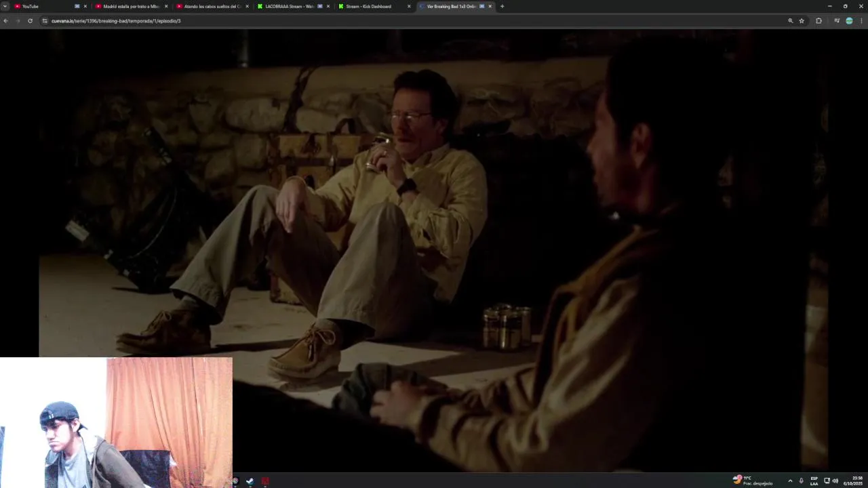Click the media indicator on YouTube tab
868x488 pixels.
point(77,6)
